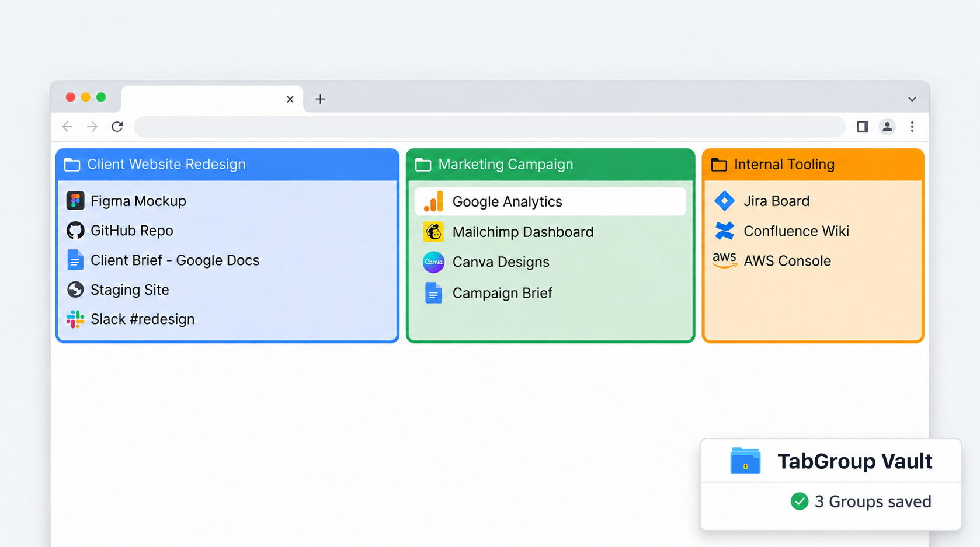Select the Marketing Campaign group title
Image resolution: width=980 pixels, height=547 pixels.
click(x=506, y=165)
